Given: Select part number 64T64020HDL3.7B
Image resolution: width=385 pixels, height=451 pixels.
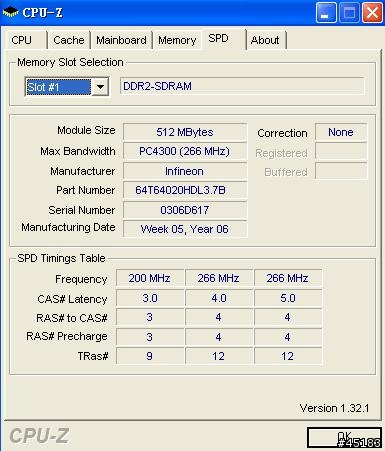Looking at the screenshot, I should point(185,190).
